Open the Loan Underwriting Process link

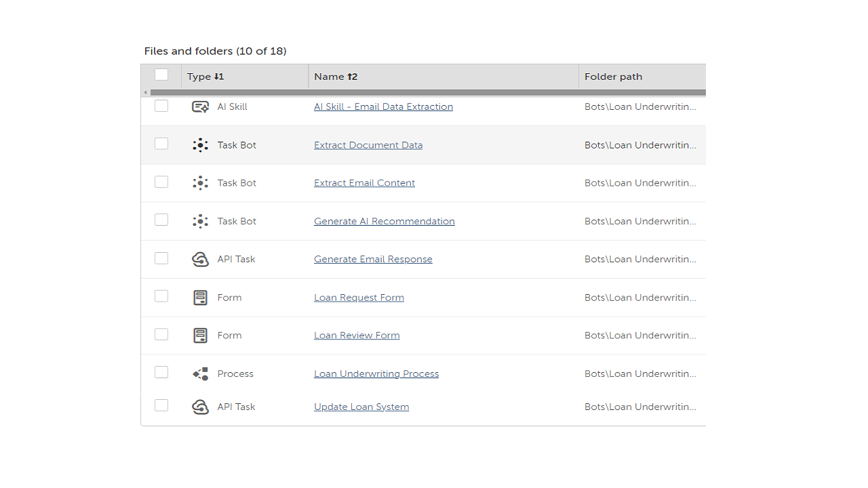click(x=376, y=373)
